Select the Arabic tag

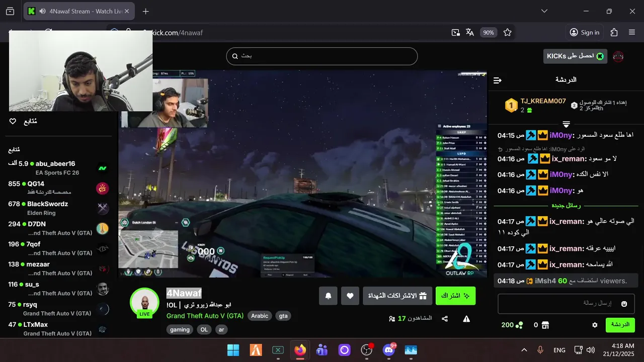[x=260, y=316]
